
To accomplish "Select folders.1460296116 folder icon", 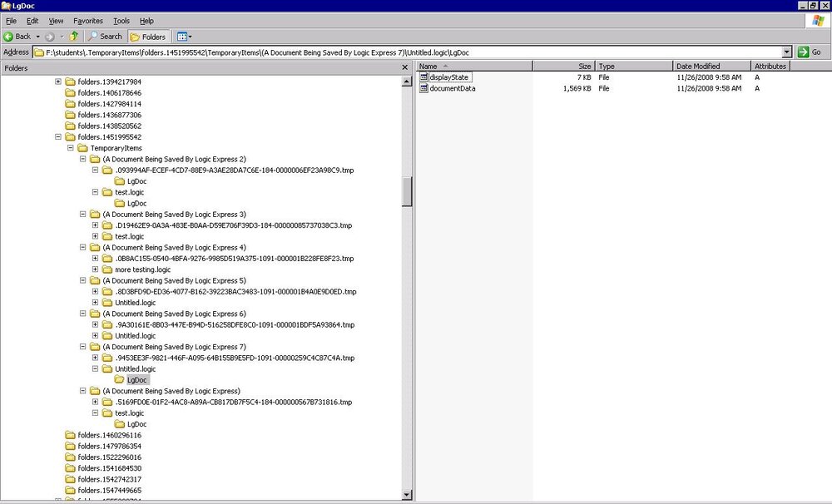I will click(x=70, y=435).
